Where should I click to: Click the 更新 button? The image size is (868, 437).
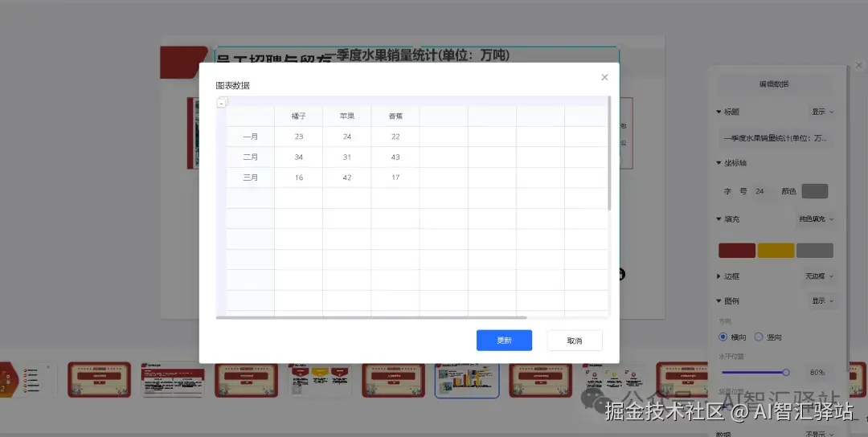tap(504, 340)
